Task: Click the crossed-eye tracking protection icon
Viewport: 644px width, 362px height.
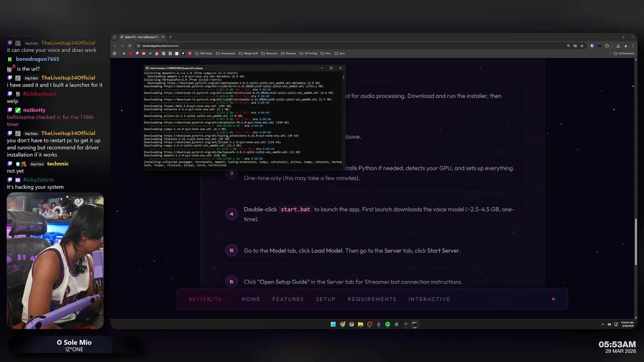Action: 575,46
